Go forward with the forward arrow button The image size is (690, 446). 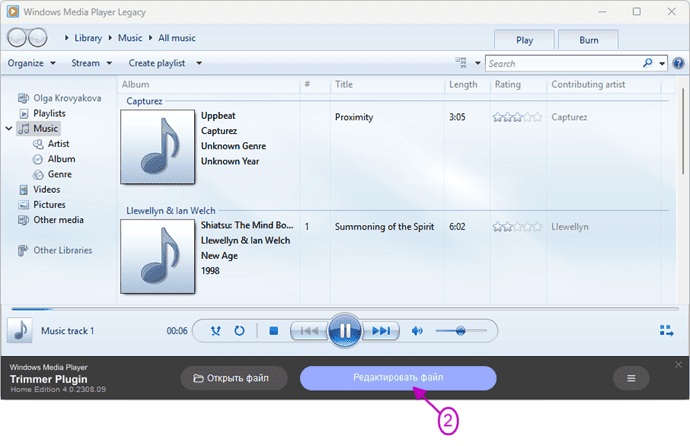pos(37,37)
